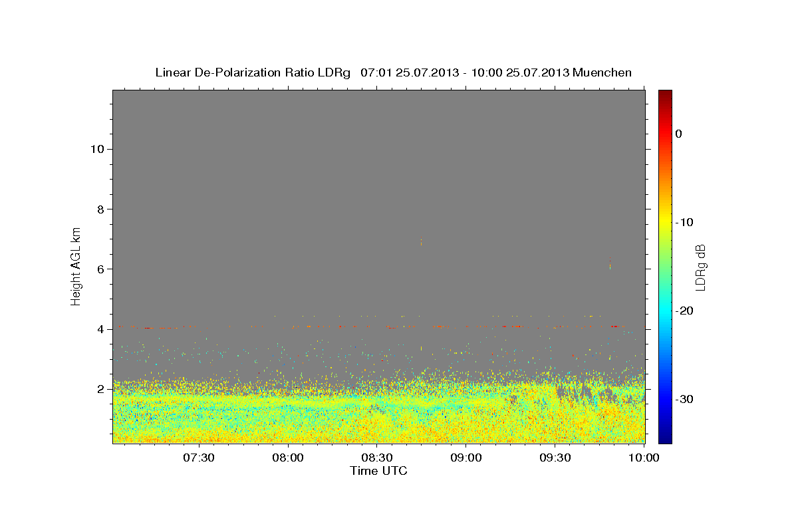798x532 pixels.
Task: Click the colorbar tick label -10
Action: (x=685, y=222)
